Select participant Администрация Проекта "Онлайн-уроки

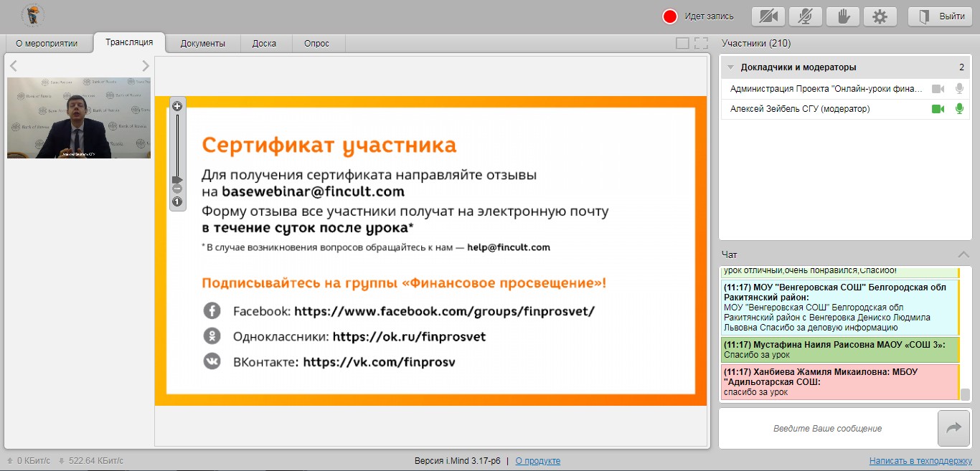[x=846, y=89]
